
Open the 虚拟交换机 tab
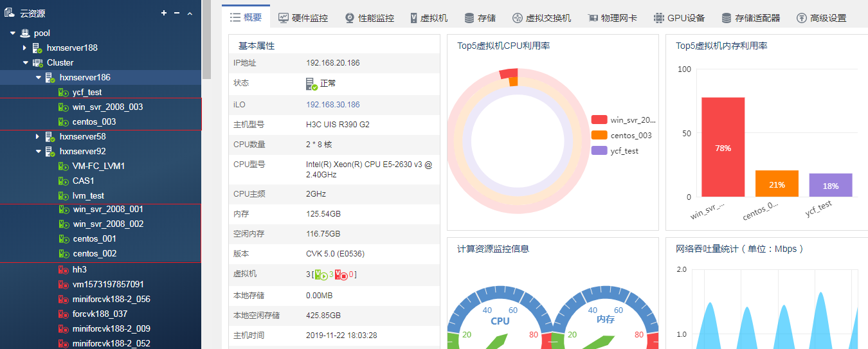point(541,18)
